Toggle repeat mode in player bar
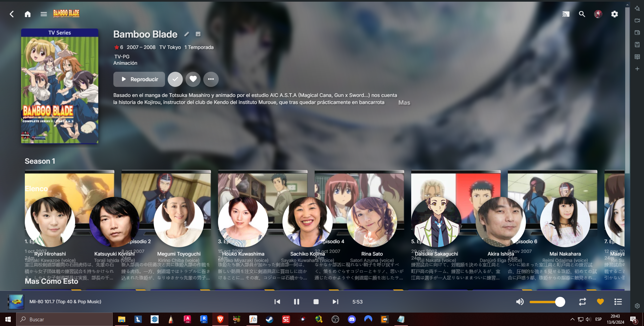Image resolution: width=644 pixels, height=326 pixels. tap(583, 302)
